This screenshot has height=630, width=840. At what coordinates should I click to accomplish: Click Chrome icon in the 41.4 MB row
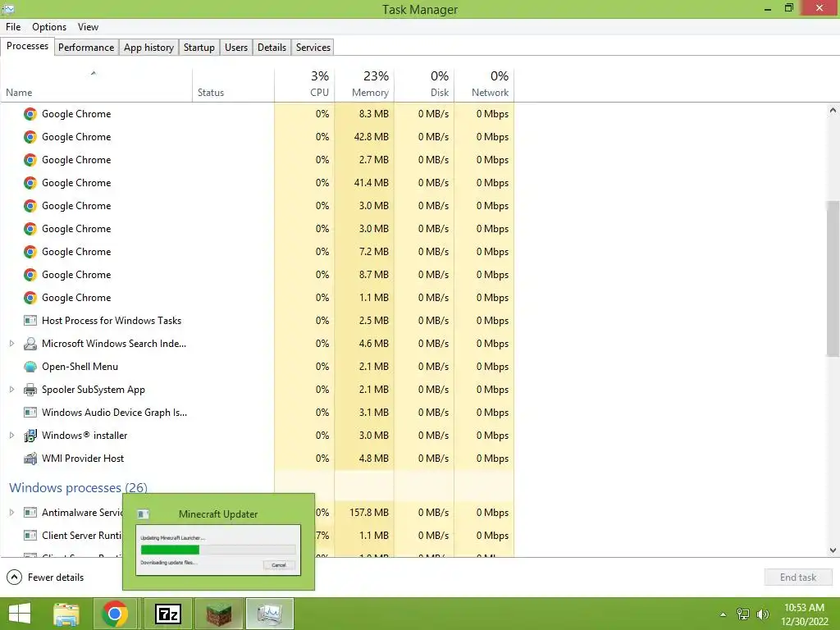[30, 183]
